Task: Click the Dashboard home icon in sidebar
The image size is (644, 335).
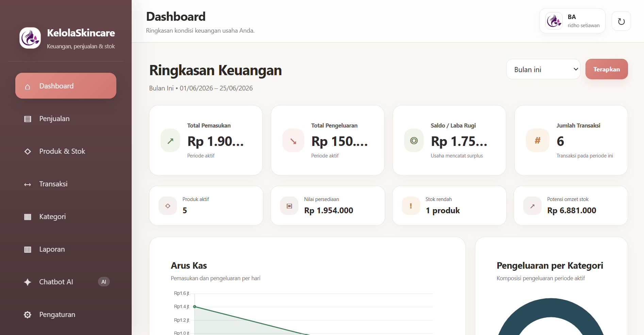Action: coord(28,86)
